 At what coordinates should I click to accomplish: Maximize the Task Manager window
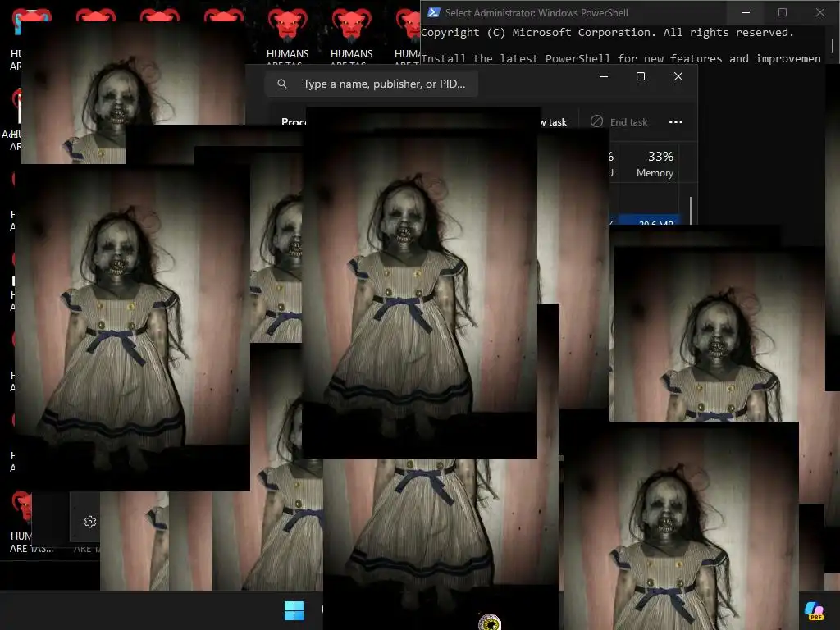pos(640,76)
